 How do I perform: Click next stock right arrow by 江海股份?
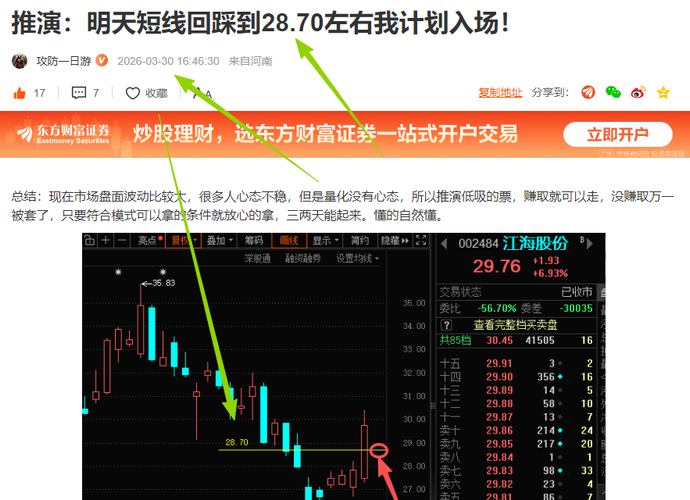590,244
